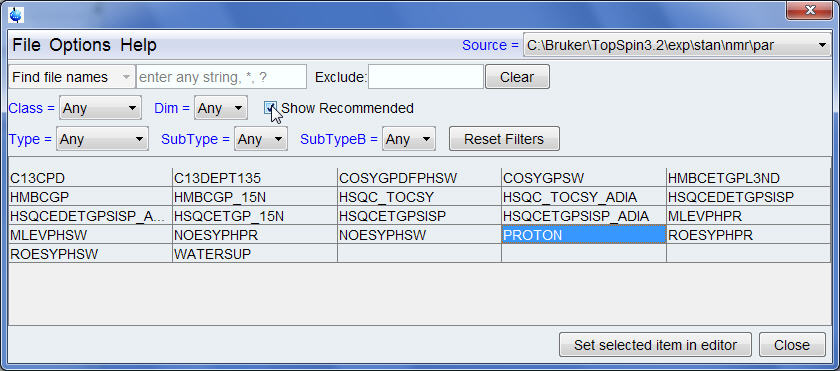Image resolution: width=840 pixels, height=371 pixels.
Task: Close the window with the X button
Action: (809, 10)
